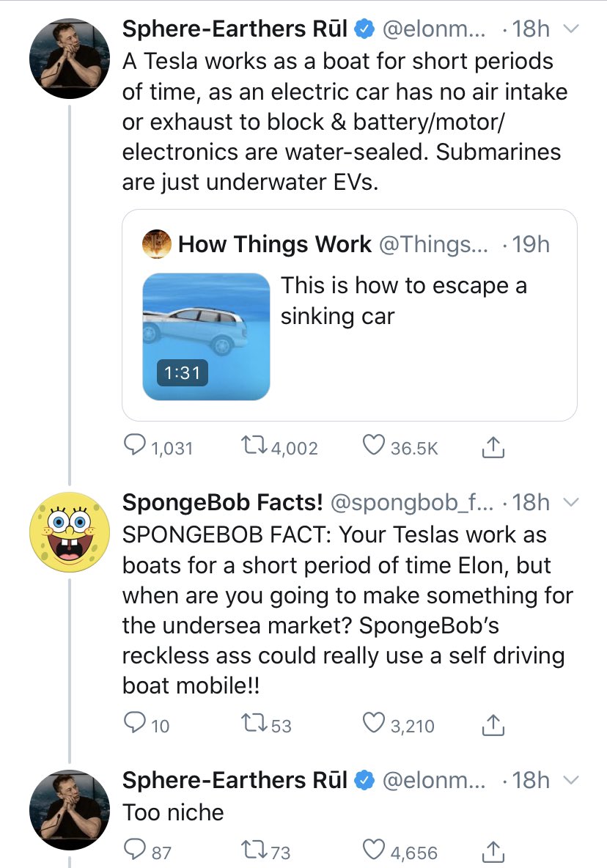Image resolution: width=607 pixels, height=868 pixels.
Task: Retweet the 'Too niche' tweet
Action: point(257,851)
